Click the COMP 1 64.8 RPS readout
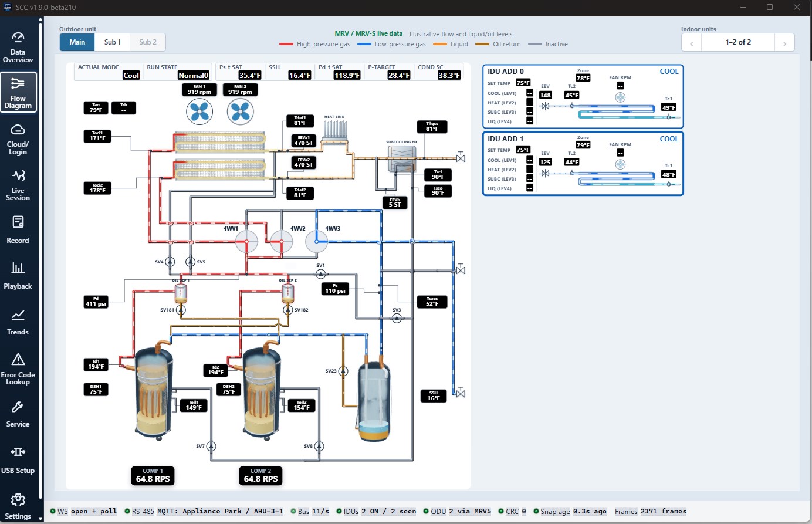 [153, 476]
